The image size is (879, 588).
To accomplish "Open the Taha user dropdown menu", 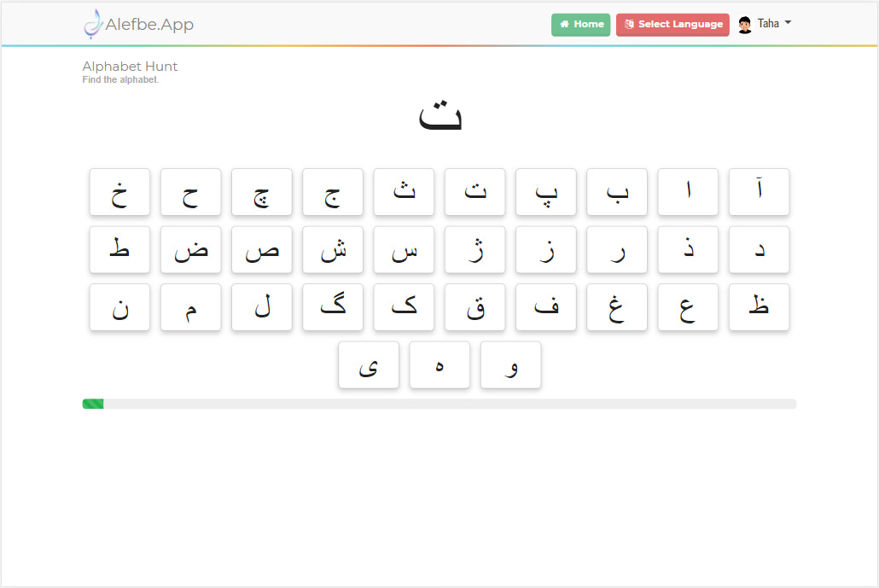I will click(x=775, y=24).
